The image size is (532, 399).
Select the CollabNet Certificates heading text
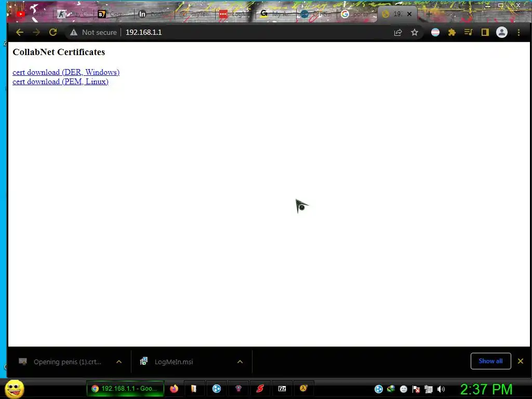point(59,52)
